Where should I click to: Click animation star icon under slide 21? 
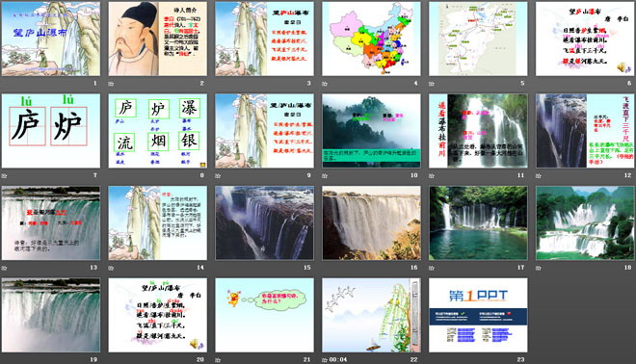[218, 359]
